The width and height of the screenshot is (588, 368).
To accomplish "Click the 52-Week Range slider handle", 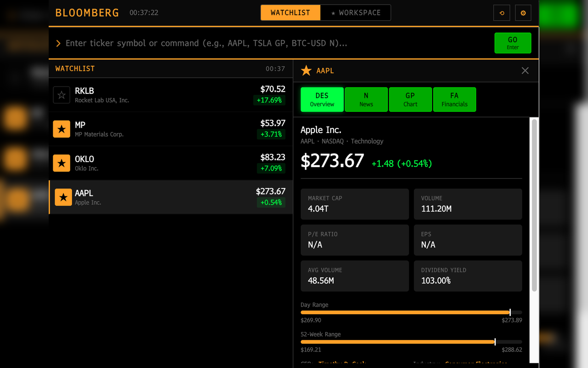I will click(494, 342).
